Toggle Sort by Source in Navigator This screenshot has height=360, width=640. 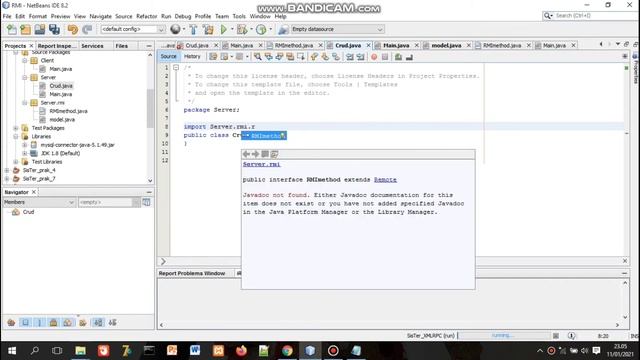tap(113, 322)
